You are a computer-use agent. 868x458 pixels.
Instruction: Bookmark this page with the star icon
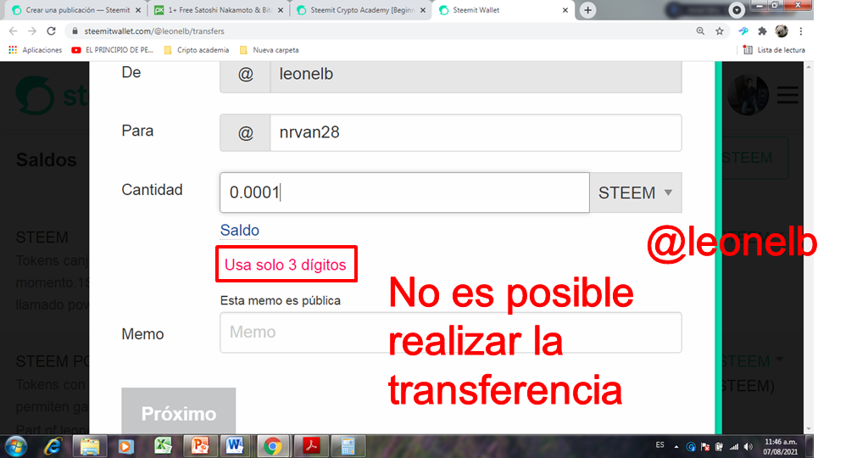click(x=719, y=31)
